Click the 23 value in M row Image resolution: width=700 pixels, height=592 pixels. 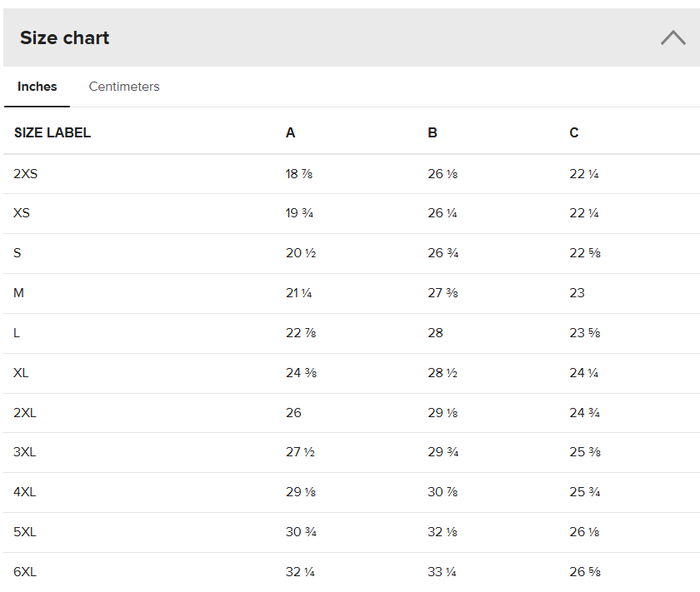coord(577,293)
